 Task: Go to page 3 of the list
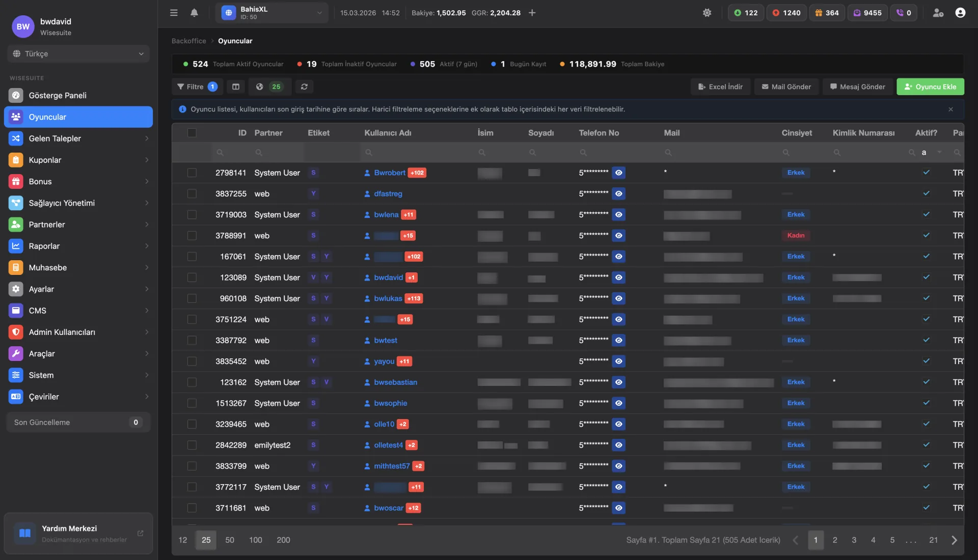(854, 540)
